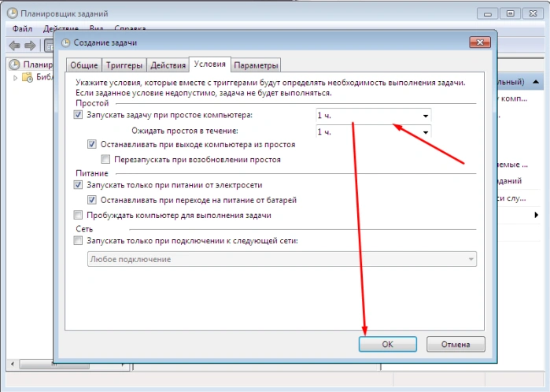Image resolution: width=550 pixels, height=392 pixels.
Task: Enable Пробуждать компьютер для выполнения задачи
Action: [x=78, y=215]
